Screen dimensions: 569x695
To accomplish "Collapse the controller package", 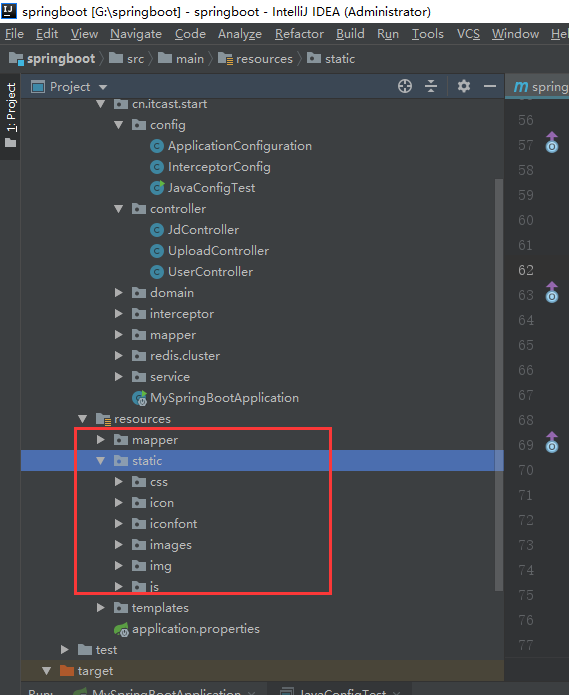I will [118, 209].
